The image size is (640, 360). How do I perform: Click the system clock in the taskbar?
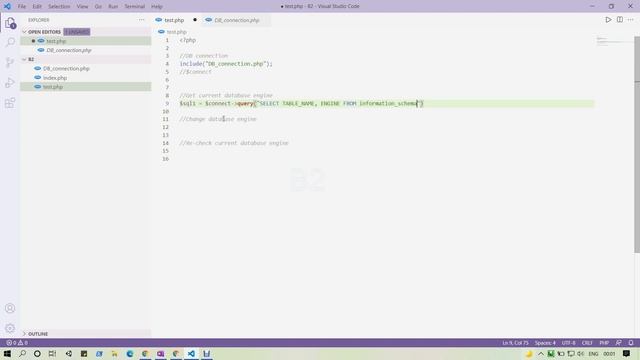609,354
